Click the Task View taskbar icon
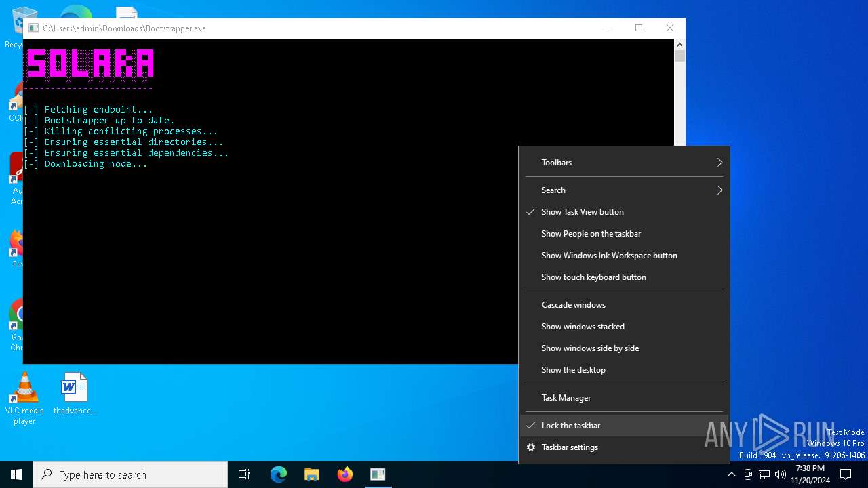This screenshot has width=868, height=488. coord(244,474)
